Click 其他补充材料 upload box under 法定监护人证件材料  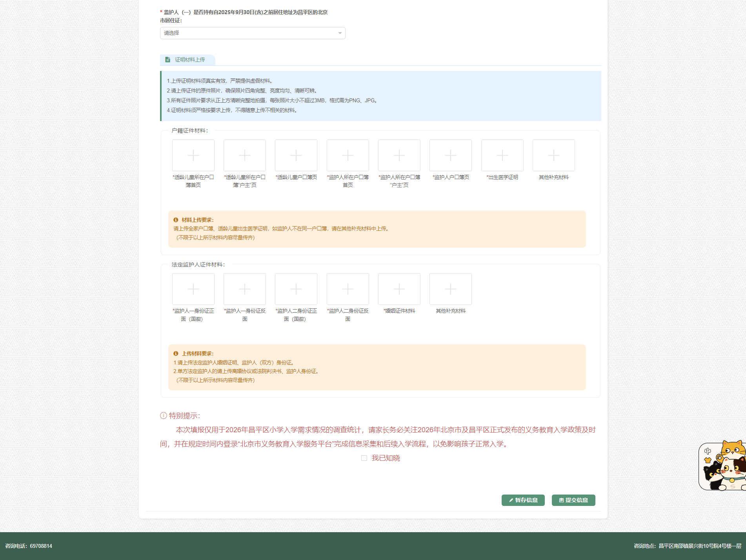click(450, 289)
